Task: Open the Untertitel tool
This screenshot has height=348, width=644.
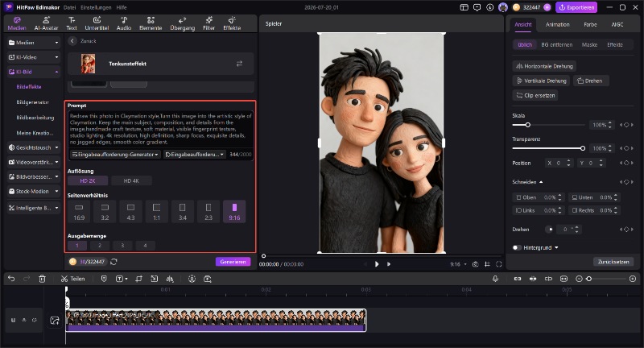Action: (97, 23)
